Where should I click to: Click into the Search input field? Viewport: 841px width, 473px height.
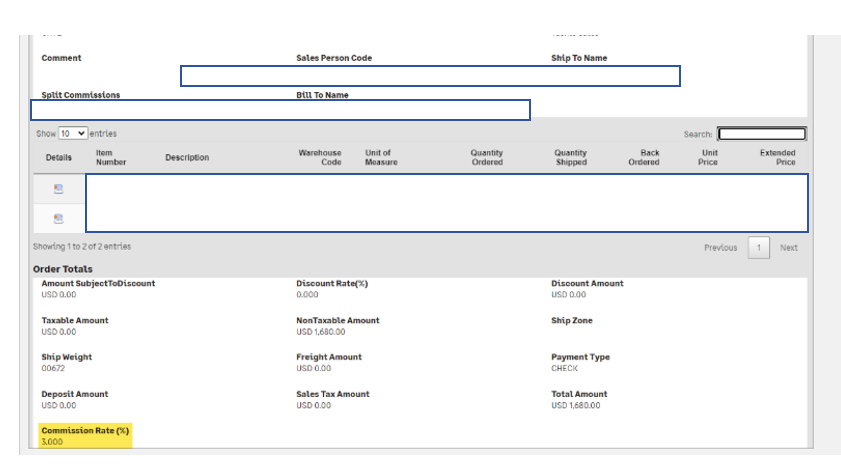pos(761,134)
